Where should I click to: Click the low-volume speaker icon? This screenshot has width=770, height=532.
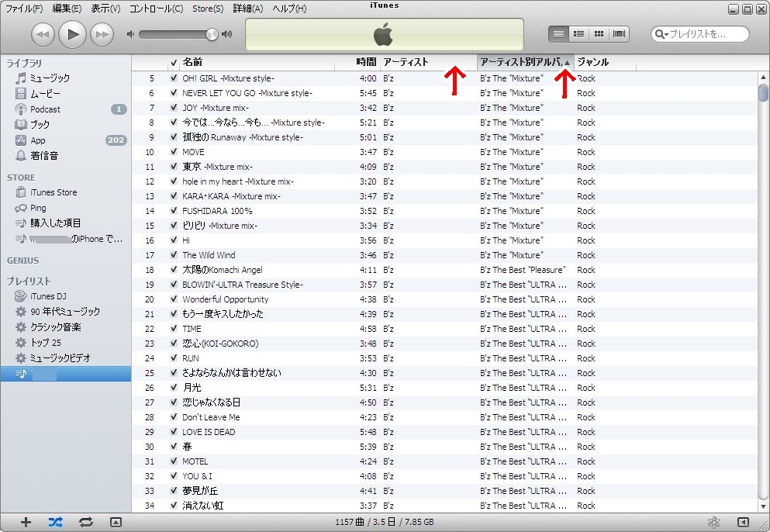click(x=130, y=34)
